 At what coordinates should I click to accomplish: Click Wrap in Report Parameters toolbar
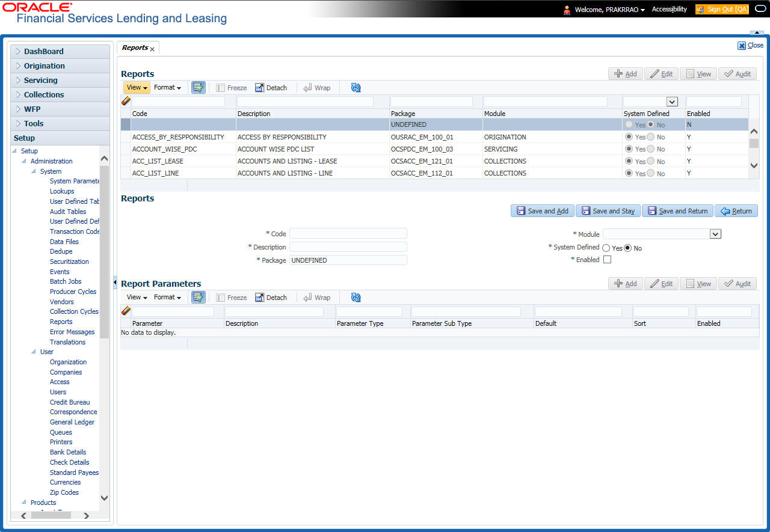pos(316,298)
